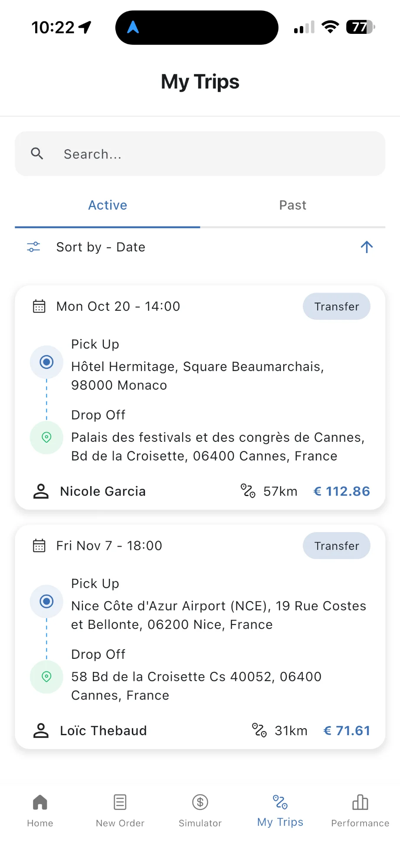Tap the calendar icon for Fri Nov 7
Viewport: 400px width, 868px height.
39,546
